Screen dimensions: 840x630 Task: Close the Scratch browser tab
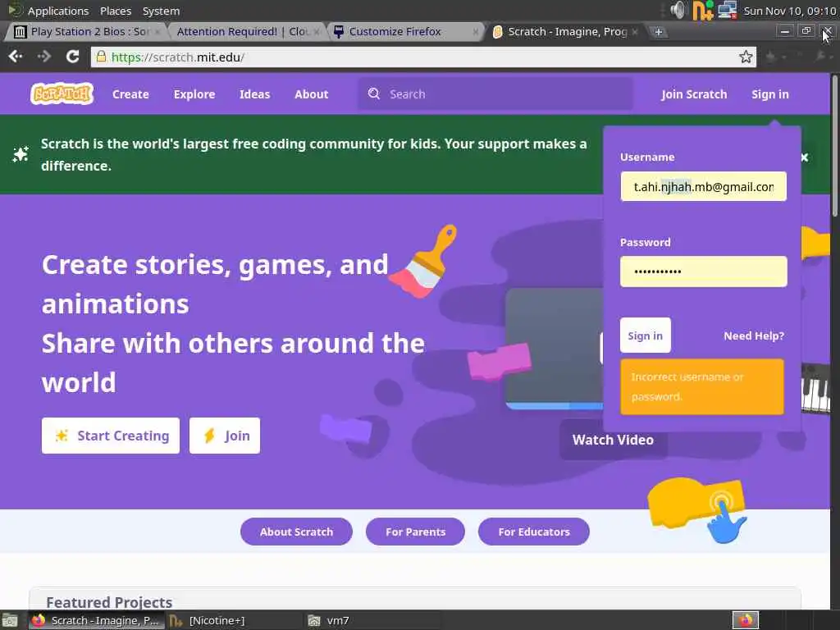pyautogui.click(x=635, y=32)
